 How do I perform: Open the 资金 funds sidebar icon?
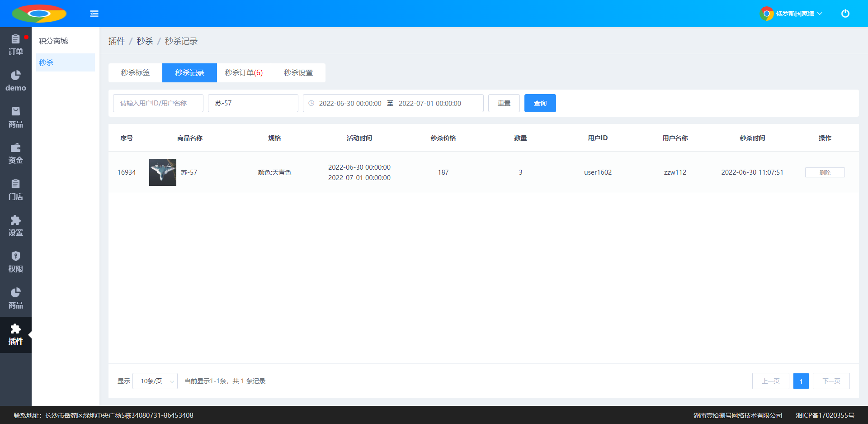pos(15,154)
